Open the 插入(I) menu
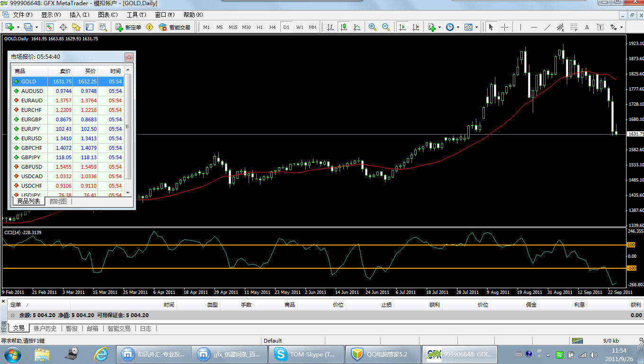 (x=79, y=15)
